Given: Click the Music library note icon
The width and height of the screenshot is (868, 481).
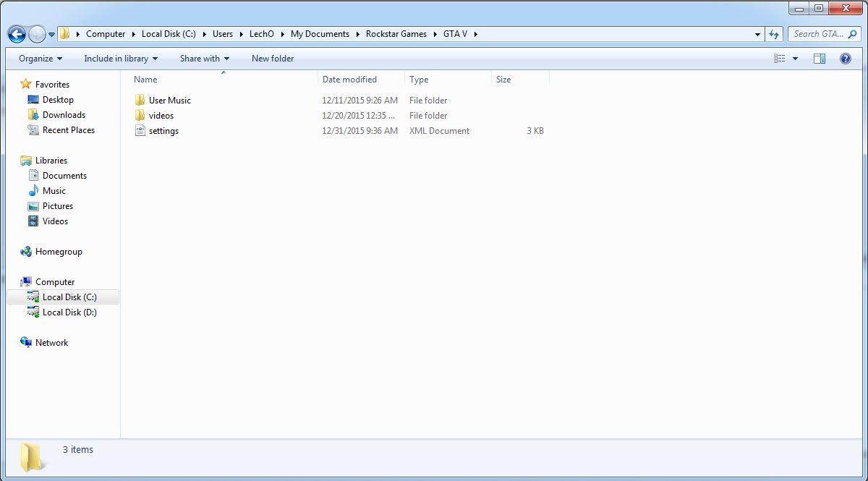Looking at the screenshot, I should tap(33, 191).
